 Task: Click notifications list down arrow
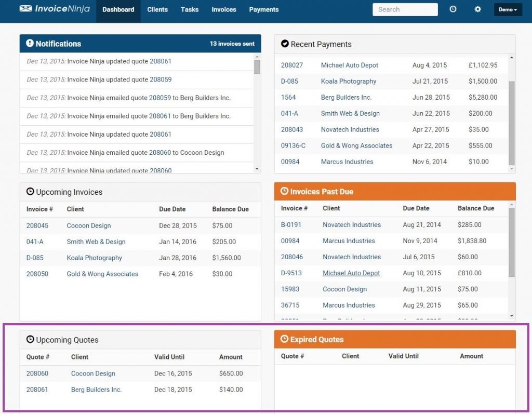(x=257, y=169)
